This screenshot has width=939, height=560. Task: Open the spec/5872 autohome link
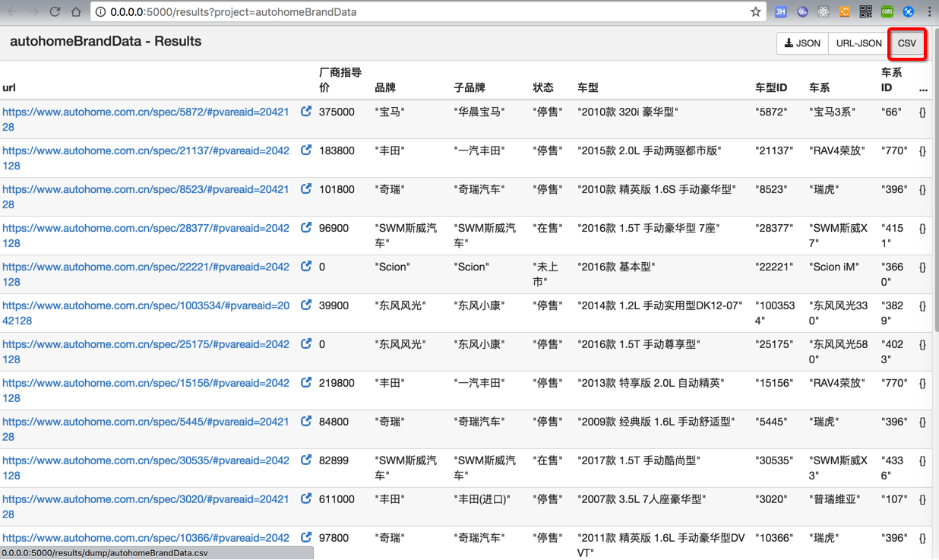(146, 119)
